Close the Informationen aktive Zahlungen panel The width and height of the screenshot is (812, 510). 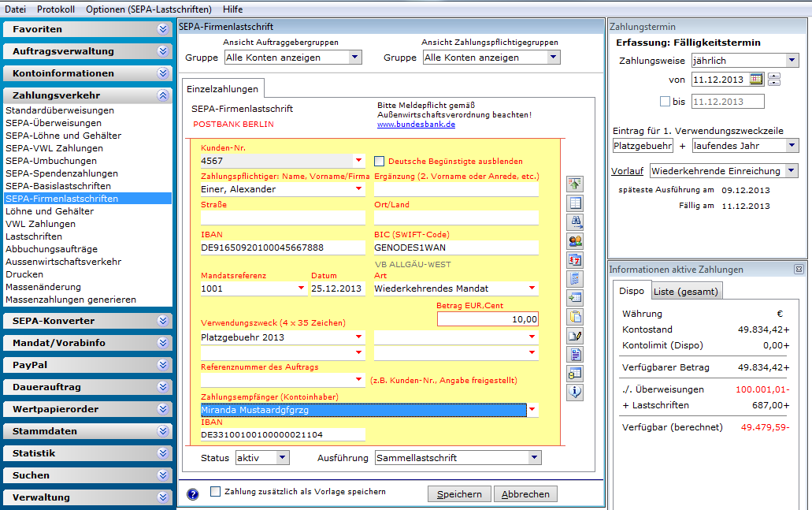point(799,270)
